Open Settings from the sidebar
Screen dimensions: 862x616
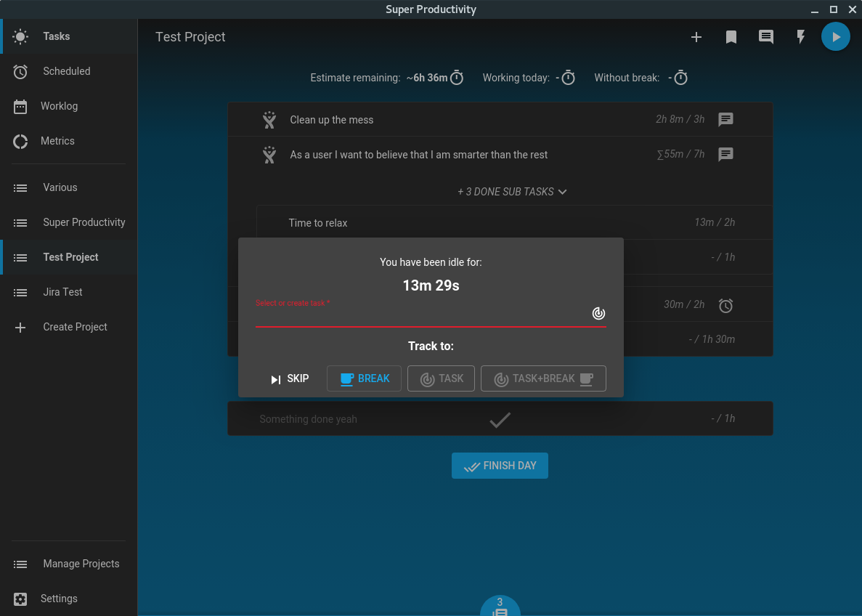pos(69,599)
